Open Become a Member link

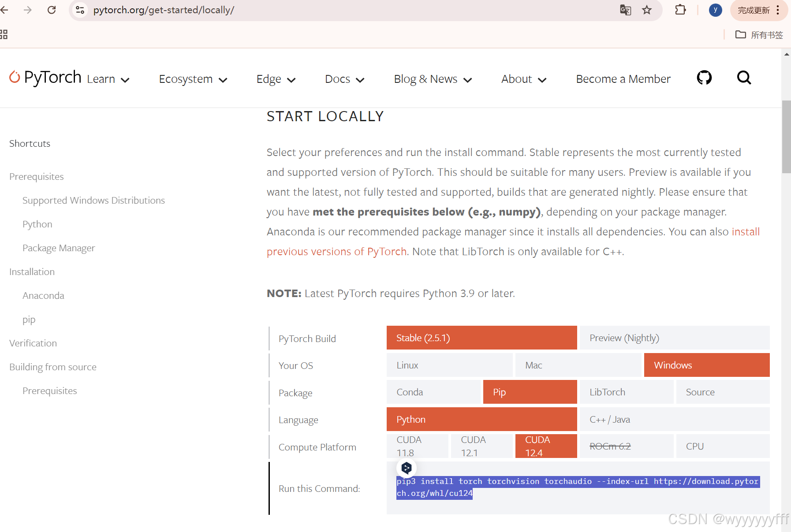click(x=623, y=79)
